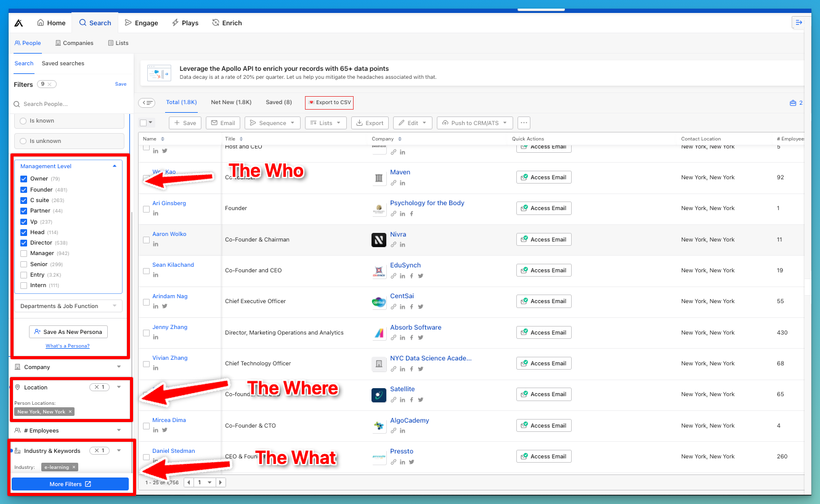Collapse the Management Level section

[x=115, y=166]
